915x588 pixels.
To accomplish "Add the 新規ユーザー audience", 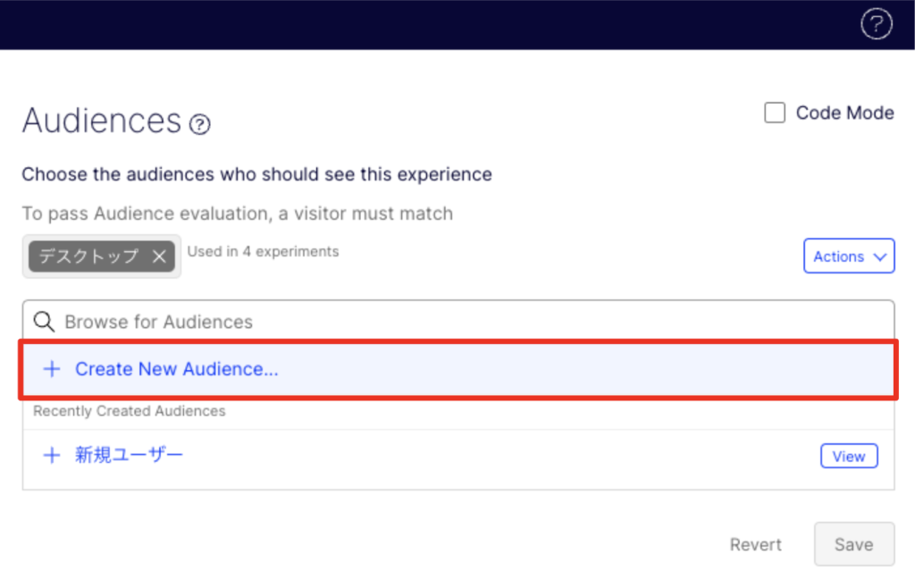I will coord(130,456).
